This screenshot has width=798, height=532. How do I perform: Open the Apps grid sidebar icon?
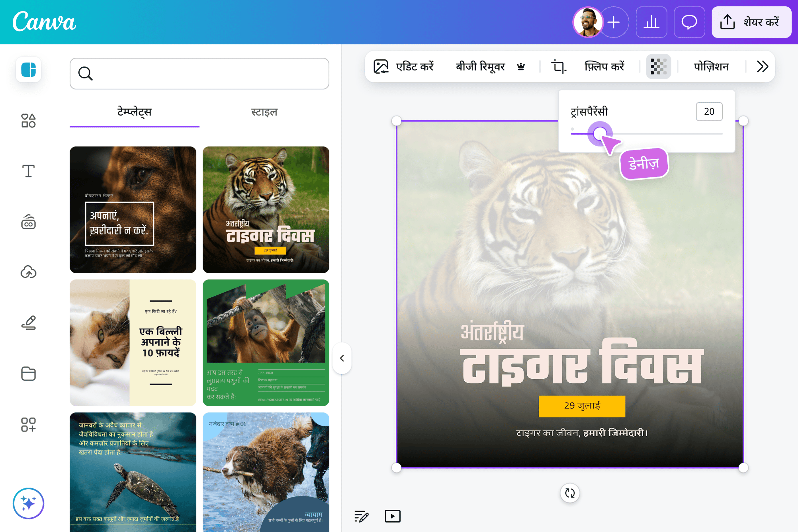[x=29, y=424]
